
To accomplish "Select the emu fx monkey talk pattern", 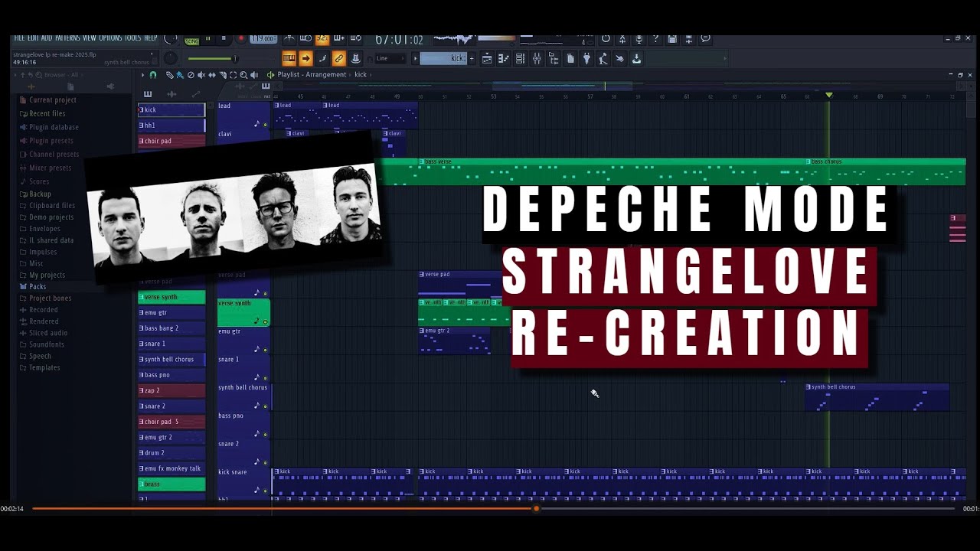I will (x=171, y=468).
